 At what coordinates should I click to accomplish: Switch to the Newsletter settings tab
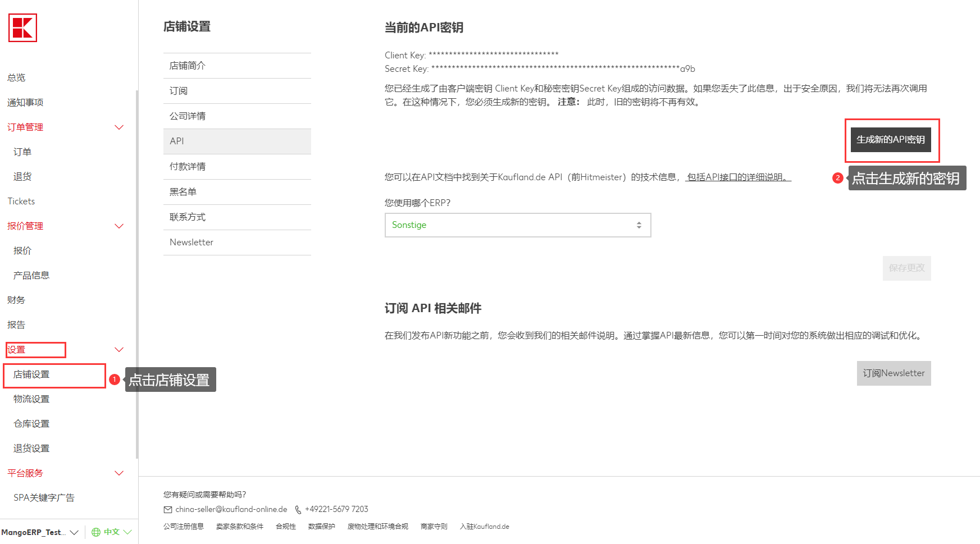pos(237,243)
